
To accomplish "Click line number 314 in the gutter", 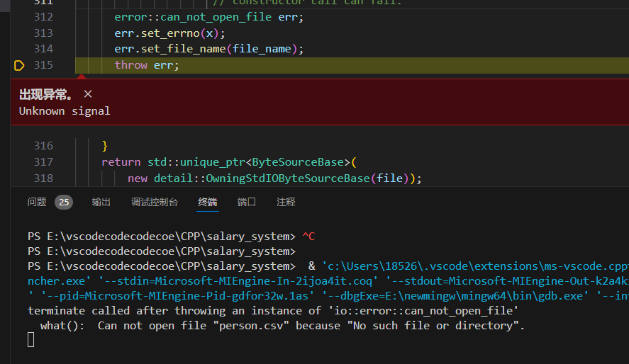I will [x=43, y=49].
